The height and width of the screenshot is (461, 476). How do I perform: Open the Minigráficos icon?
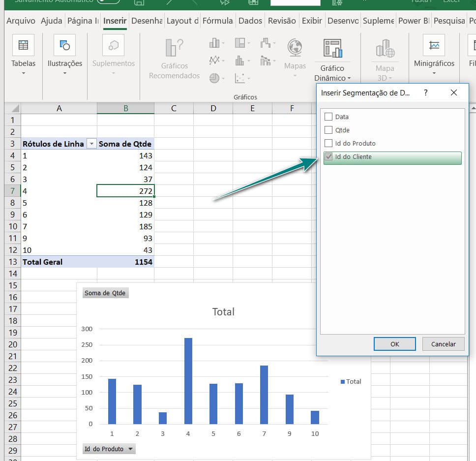coord(434,45)
